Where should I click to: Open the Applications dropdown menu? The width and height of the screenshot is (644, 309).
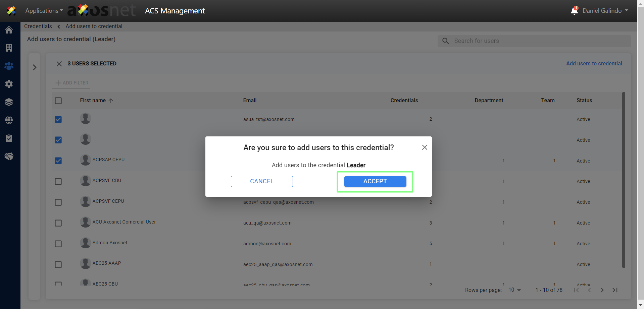click(x=44, y=11)
